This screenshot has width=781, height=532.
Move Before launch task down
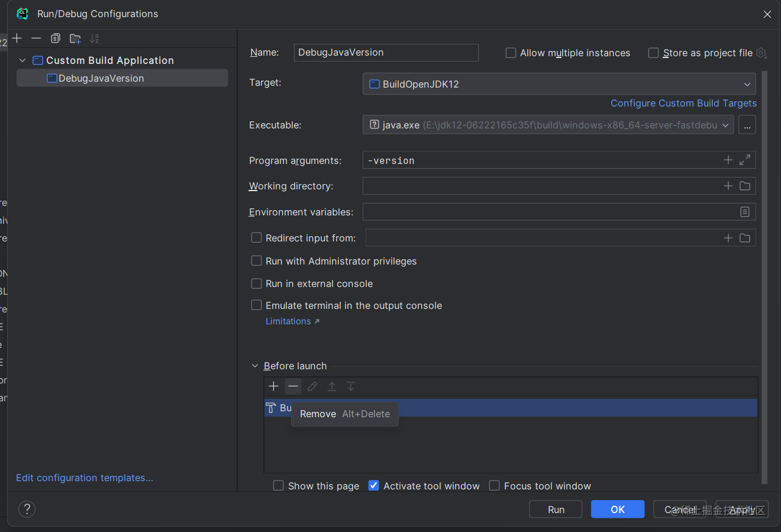click(x=351, y=386)
